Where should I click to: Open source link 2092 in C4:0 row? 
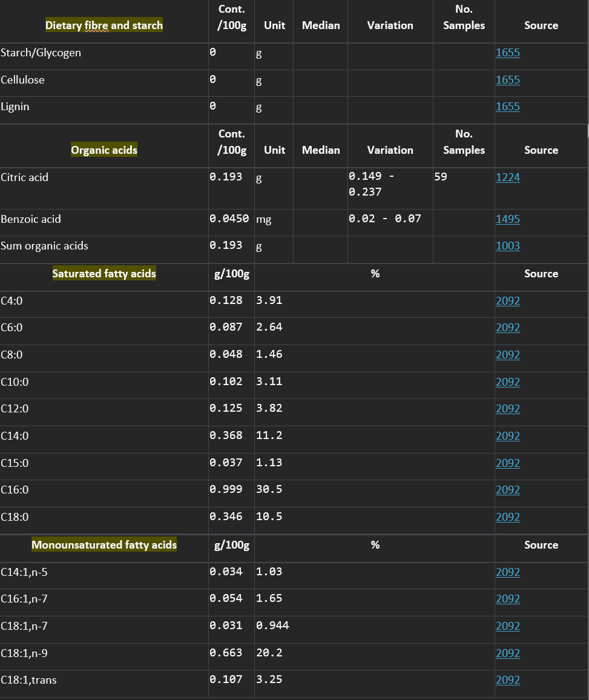click(508, 301)
